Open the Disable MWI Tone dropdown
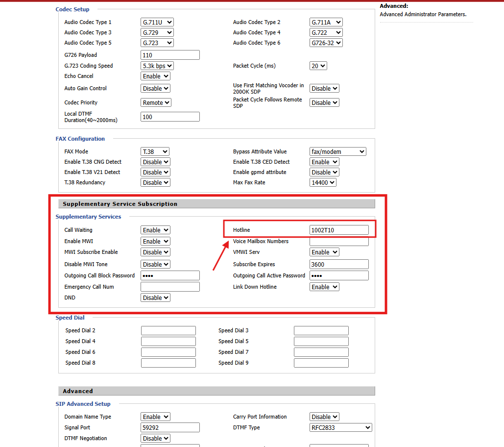This screenshot has height=447, width=504. point(155,264)
